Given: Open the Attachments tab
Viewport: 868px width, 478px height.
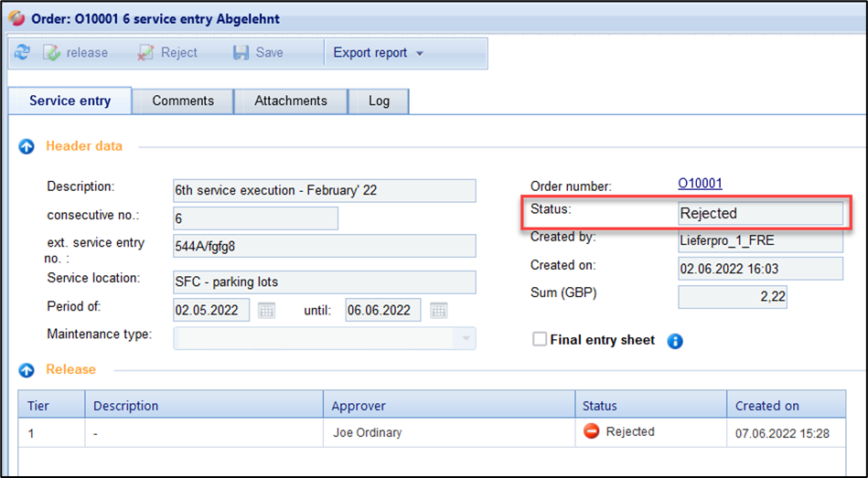Looking at the screenshot, I should [x=290, y=101].
